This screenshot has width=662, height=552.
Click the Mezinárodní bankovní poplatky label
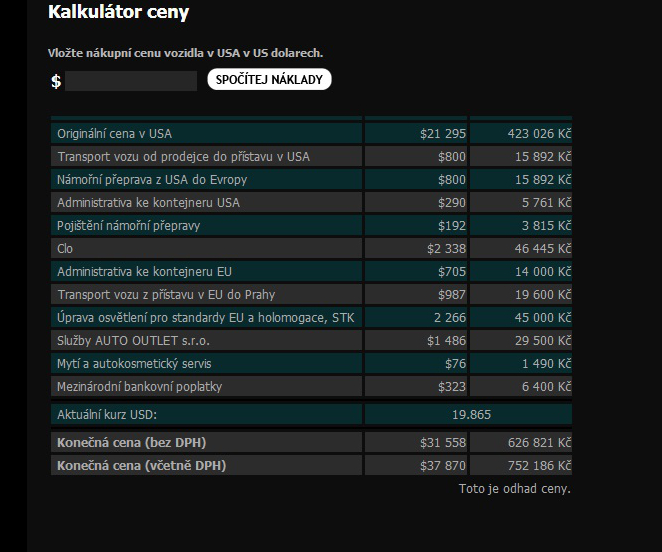coord(140,387)
